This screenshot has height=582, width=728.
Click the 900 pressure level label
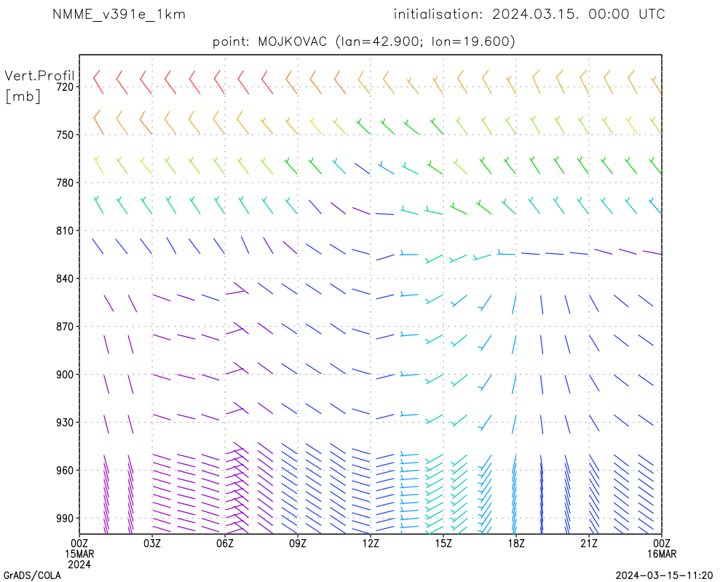point(66,375)
